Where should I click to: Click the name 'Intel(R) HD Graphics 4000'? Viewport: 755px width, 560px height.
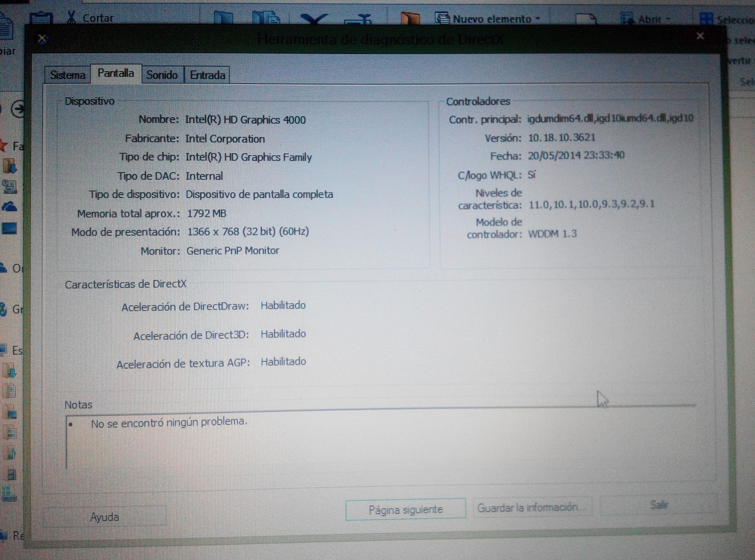click(x=245, y=120)
